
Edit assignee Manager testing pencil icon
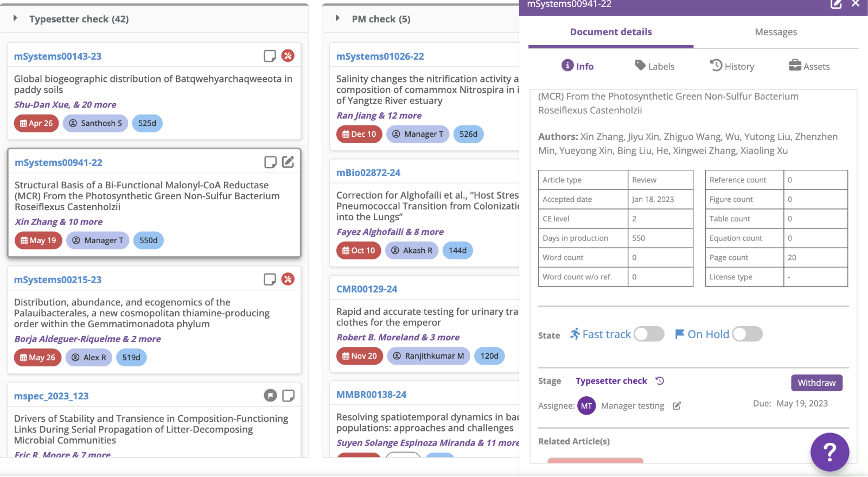(676, 406)
